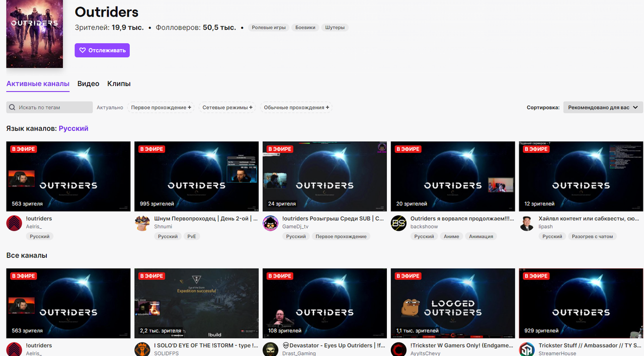Select the Русский tag under Shnumi

(x=168, y=236)
